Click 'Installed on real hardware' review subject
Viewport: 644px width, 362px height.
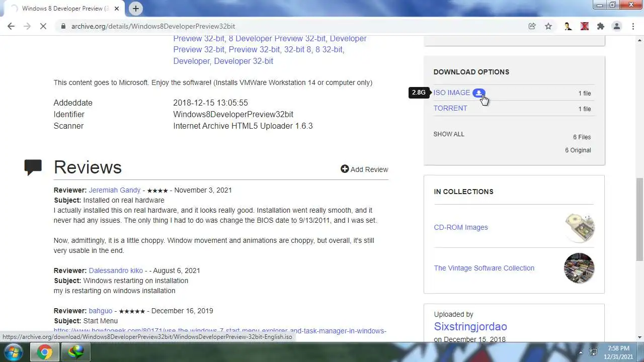pos(124,200)
